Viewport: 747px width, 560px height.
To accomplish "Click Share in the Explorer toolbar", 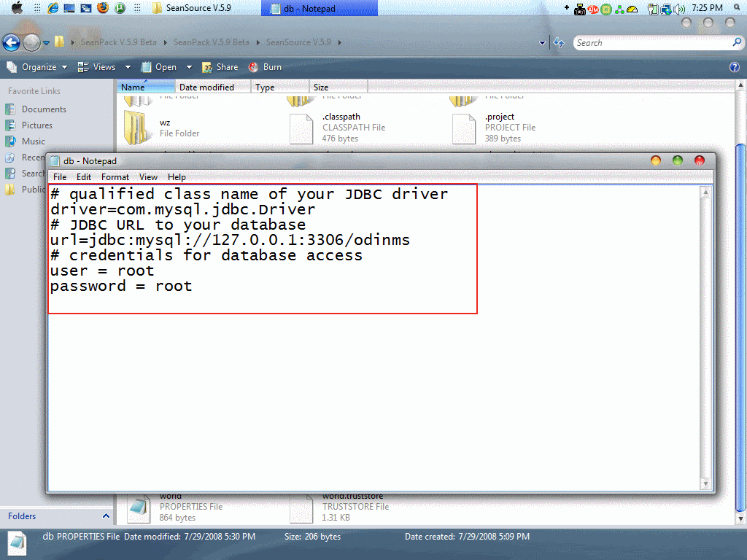I will (220, 67).
